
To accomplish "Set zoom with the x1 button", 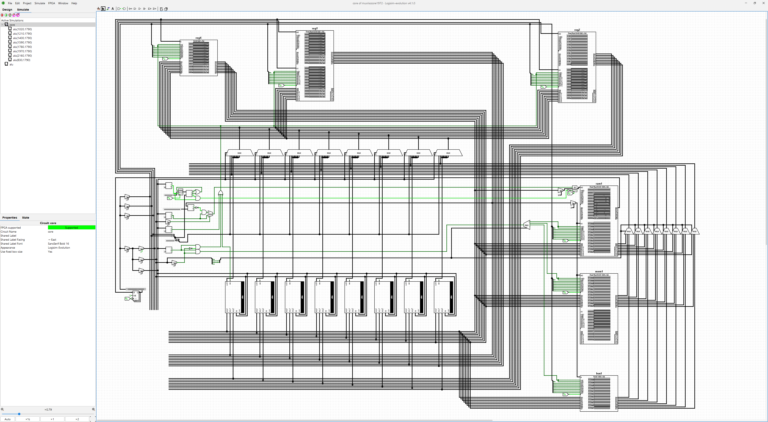I will point(51,419).
